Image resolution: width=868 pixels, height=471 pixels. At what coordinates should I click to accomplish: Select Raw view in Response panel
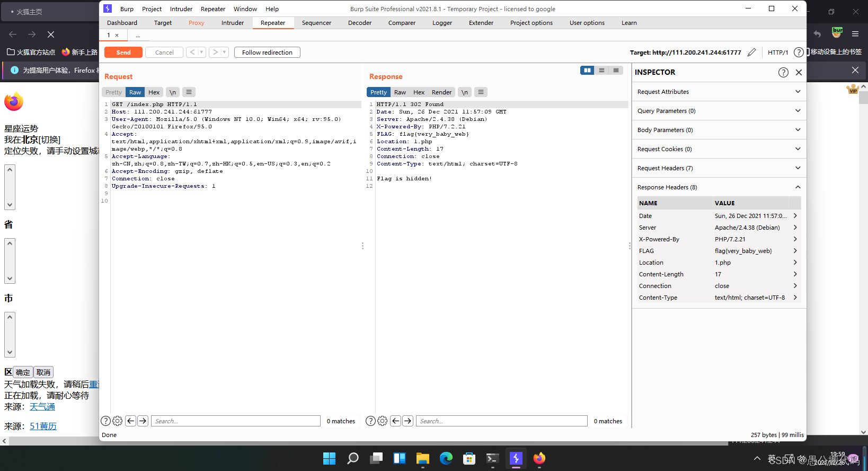pyautogui.click(x=400, y=92)
